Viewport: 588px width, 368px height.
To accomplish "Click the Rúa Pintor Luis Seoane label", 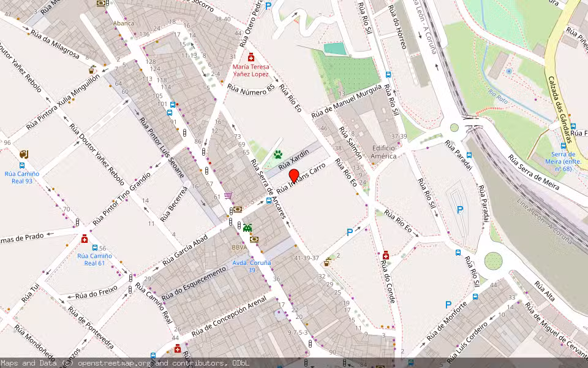I will 162,147.
